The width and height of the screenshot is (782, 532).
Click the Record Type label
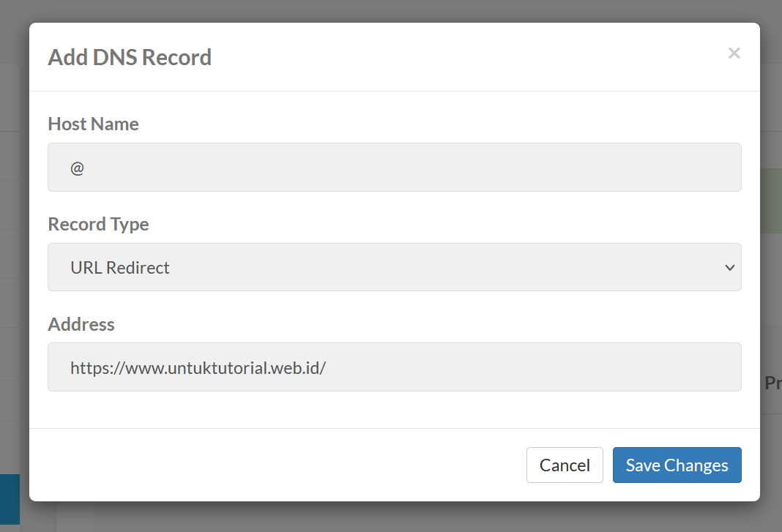98,225
